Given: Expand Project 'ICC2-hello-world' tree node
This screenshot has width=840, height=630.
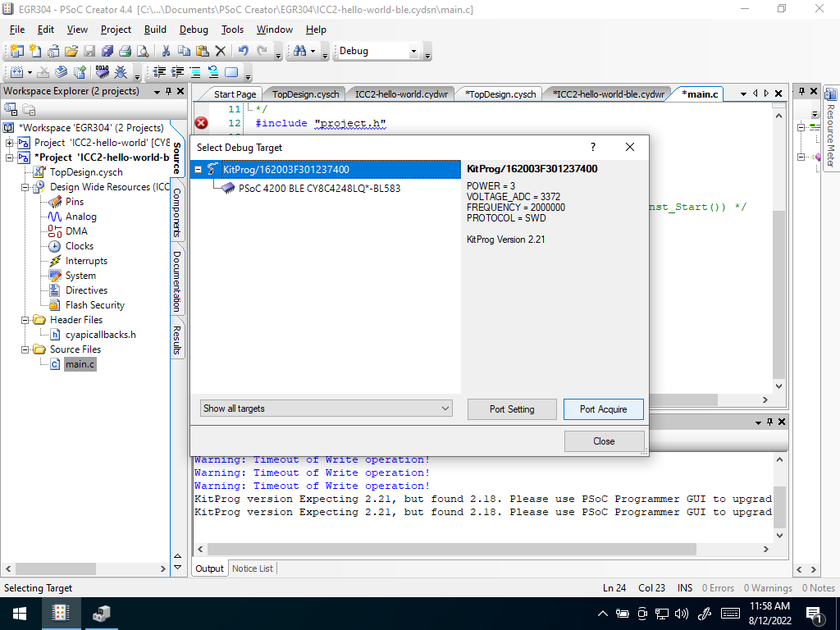Looking at the screenshot, I should (x=9, y=143).
